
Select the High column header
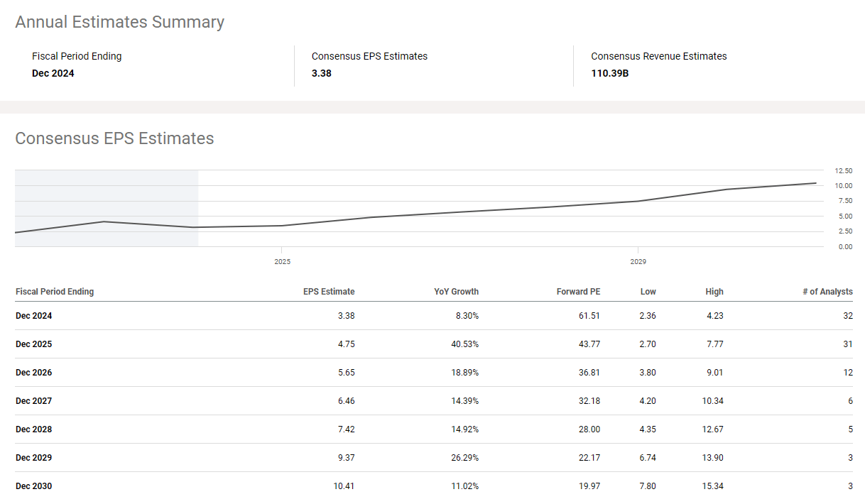point(714,292)
